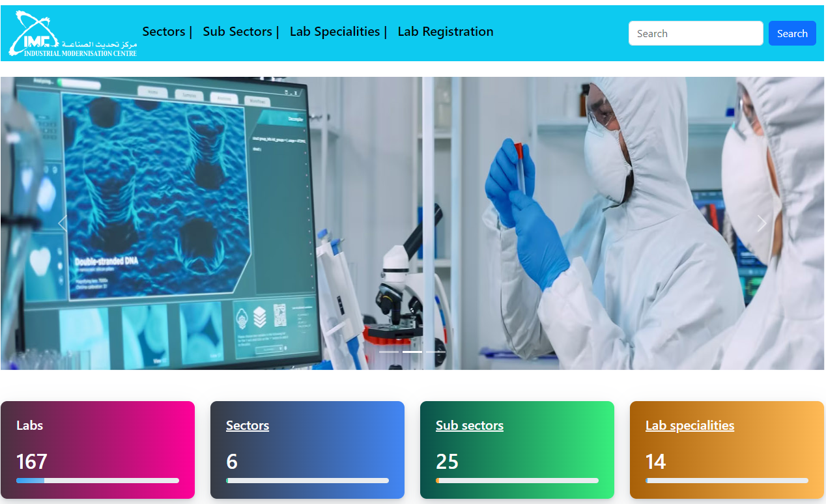Open Sectors in the top navigation bar
The height and width of the screenshot is (504, 826).
pyautogui.click(x=164, y=31)
